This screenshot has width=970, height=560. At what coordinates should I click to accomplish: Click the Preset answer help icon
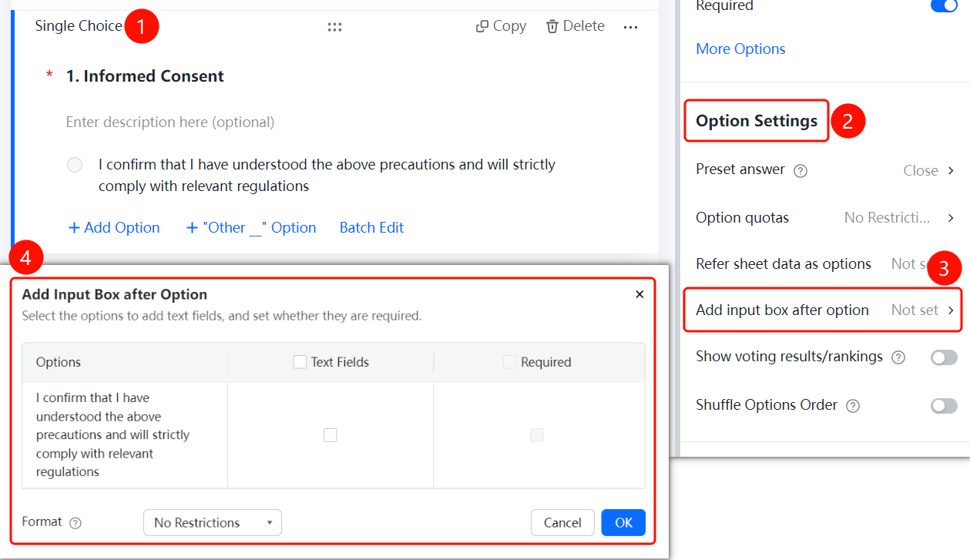pos(801,171)
